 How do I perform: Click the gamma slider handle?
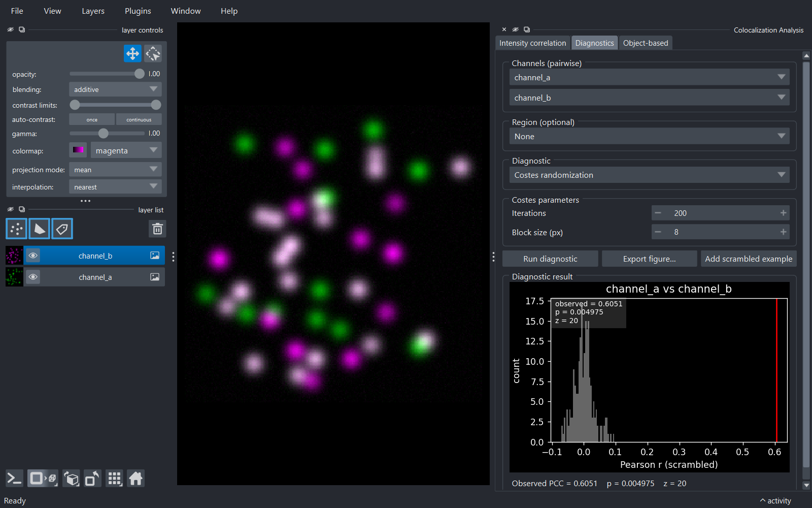pos(104,133)
